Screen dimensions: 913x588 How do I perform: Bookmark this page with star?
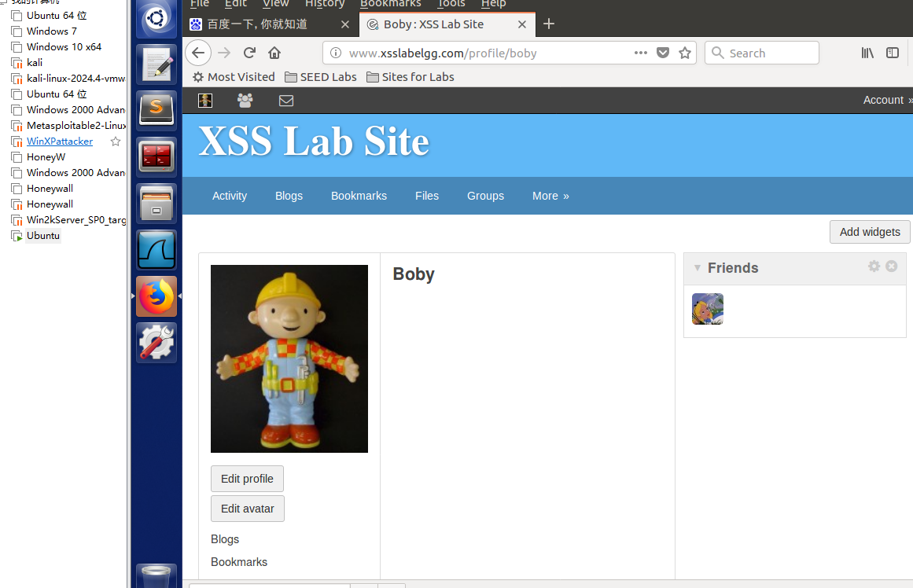pos(685,53)
